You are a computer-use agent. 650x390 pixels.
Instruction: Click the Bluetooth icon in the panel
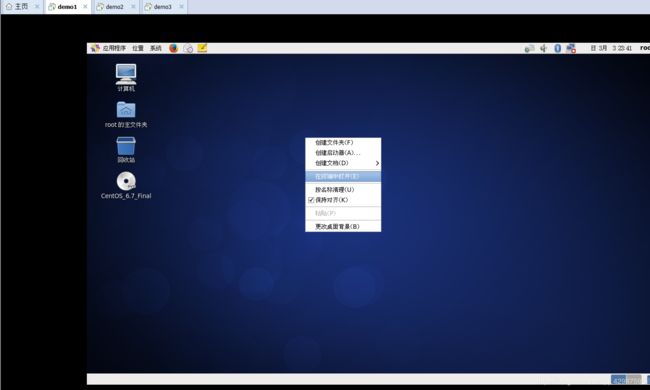click(558, 48)
